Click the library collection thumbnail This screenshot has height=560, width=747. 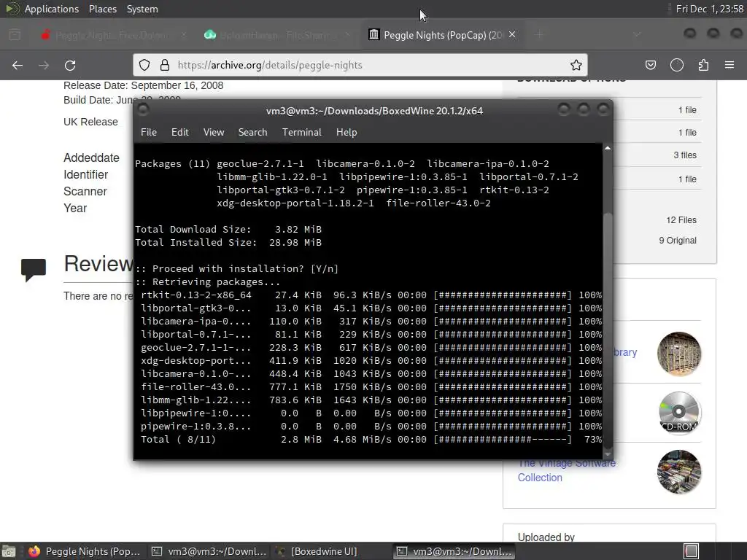[679, 354]
